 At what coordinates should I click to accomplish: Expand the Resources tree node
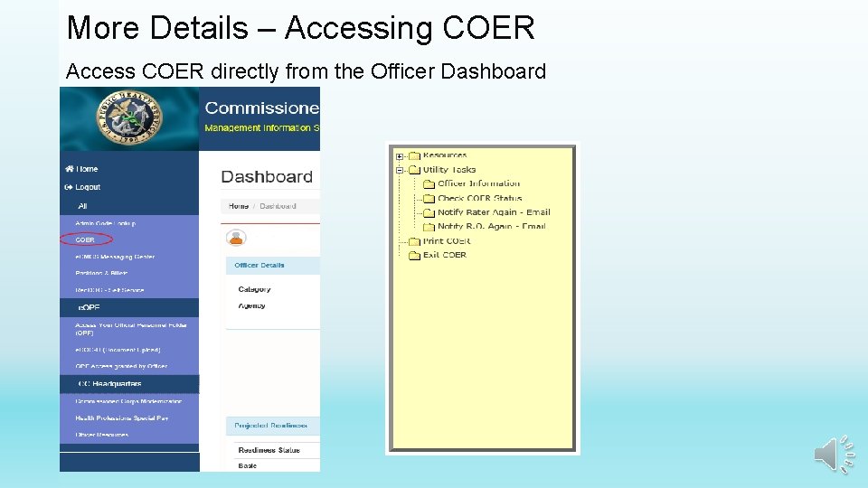pos(400,156)
